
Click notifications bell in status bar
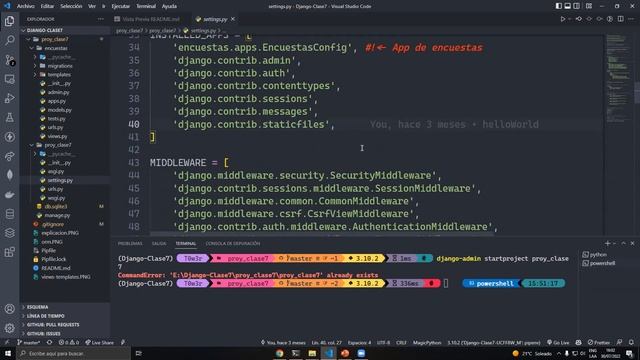tap(631, 342)
